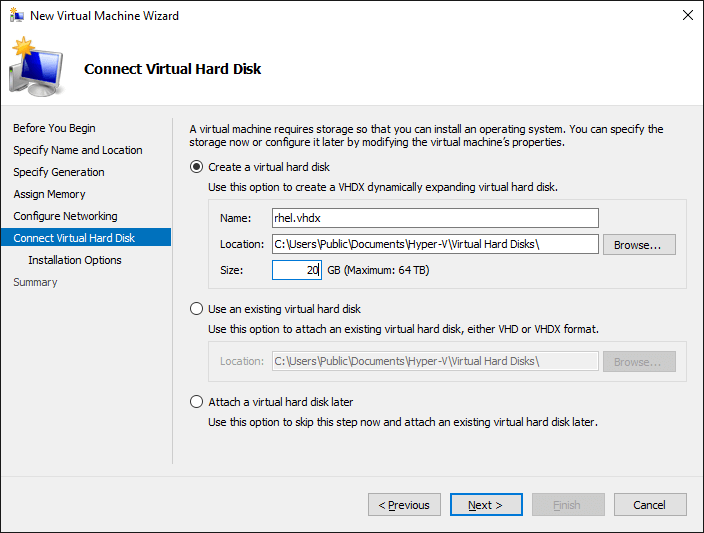
Task: Click the Next button
Action: coord(486,505)
